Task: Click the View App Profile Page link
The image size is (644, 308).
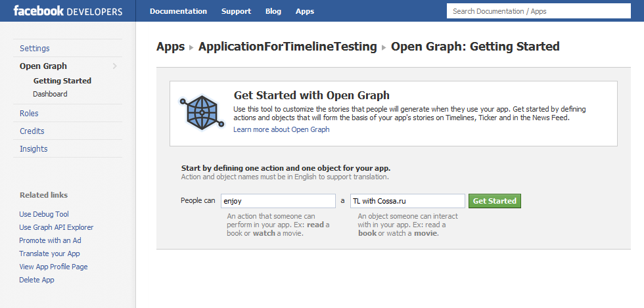Action: point(53,267)
